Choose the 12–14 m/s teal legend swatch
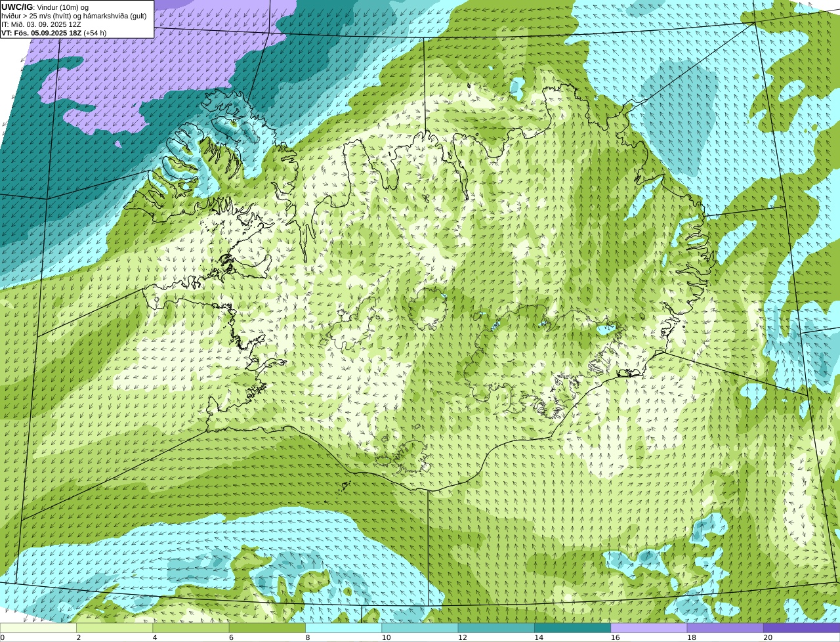Viewport: 840px width, 642px height. coord(496,628)
